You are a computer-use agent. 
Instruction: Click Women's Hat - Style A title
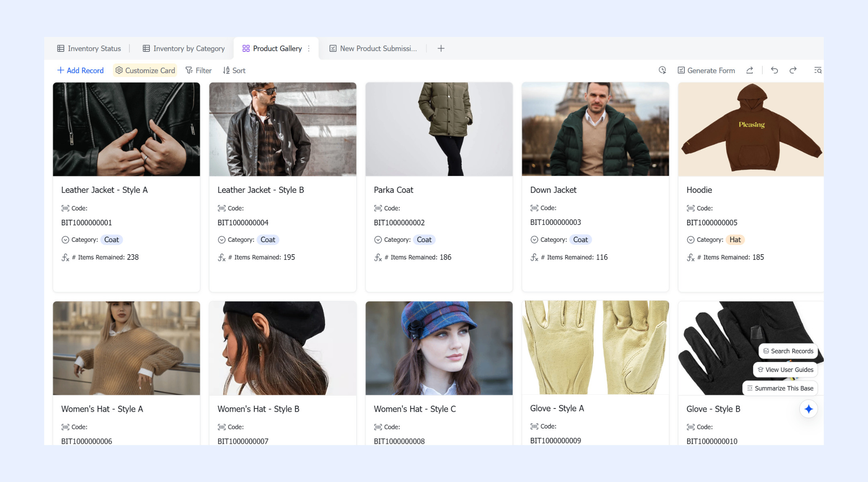coord(102,409)
